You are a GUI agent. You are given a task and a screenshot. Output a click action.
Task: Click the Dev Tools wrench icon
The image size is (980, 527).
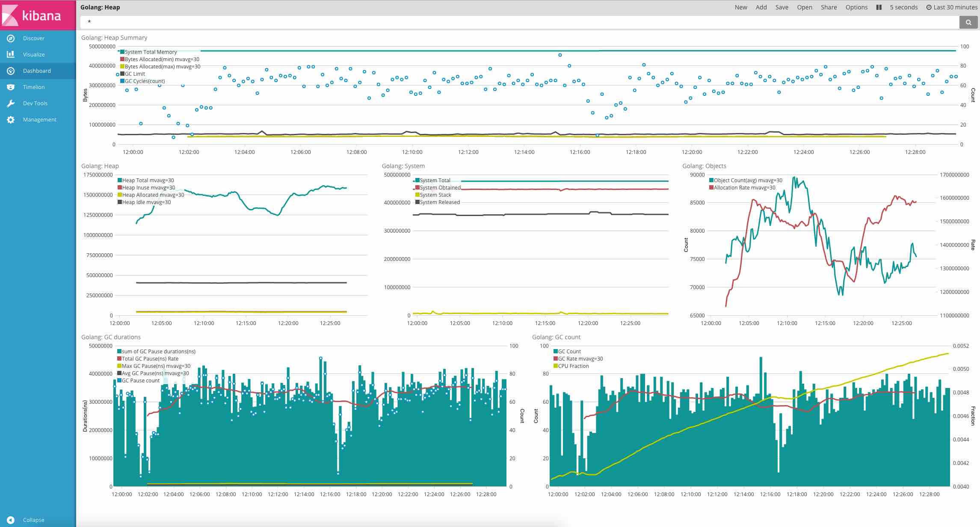tap(11, 103)
